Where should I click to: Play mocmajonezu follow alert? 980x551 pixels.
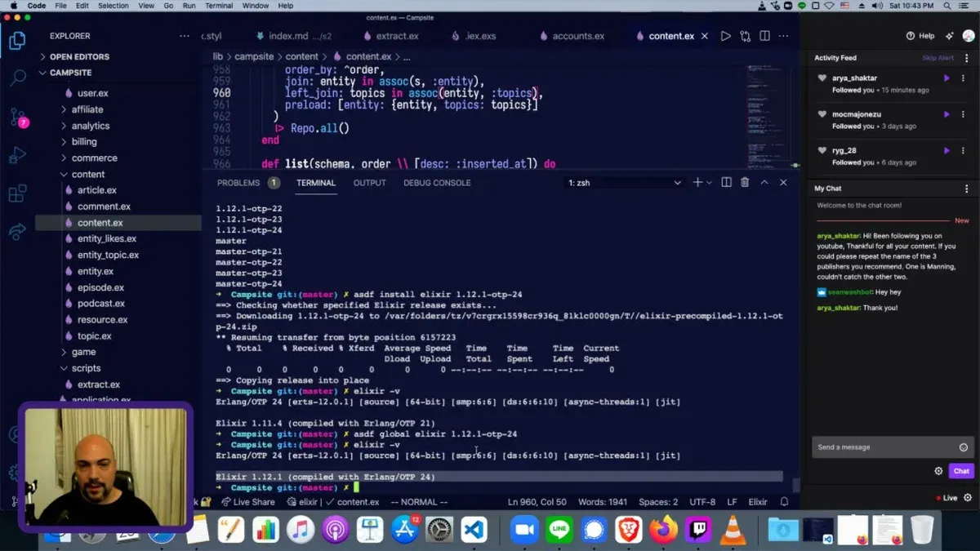pyautogui.click(x=947, y=114)
